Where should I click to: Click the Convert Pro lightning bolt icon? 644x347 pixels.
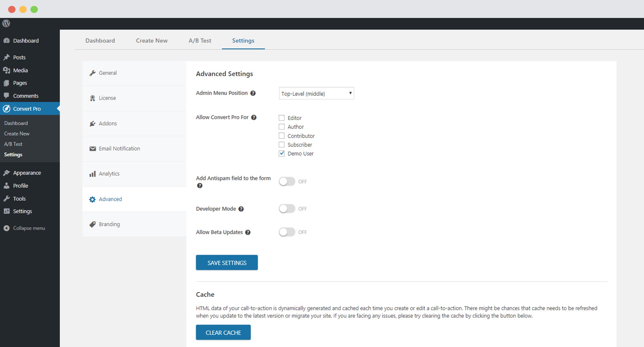click(6, 109)
